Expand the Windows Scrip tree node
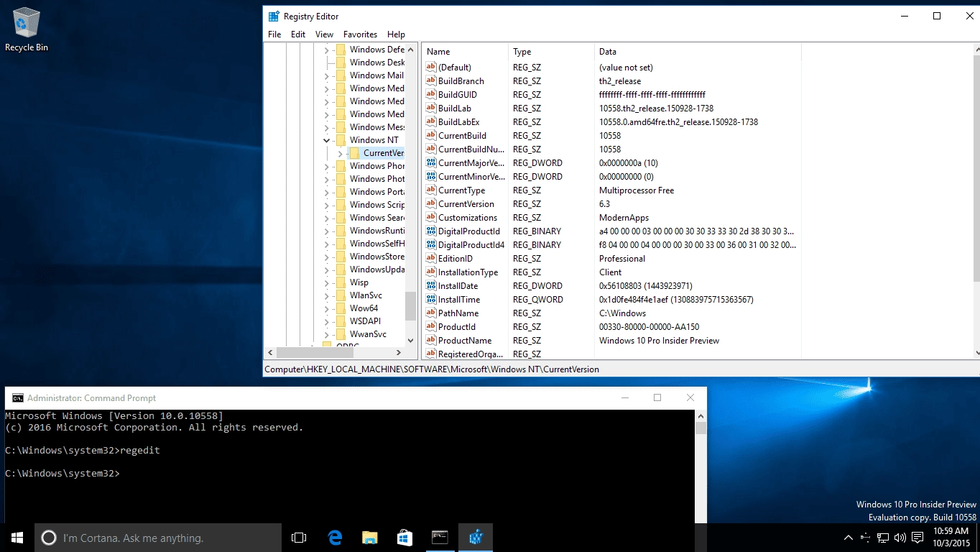 326,205
